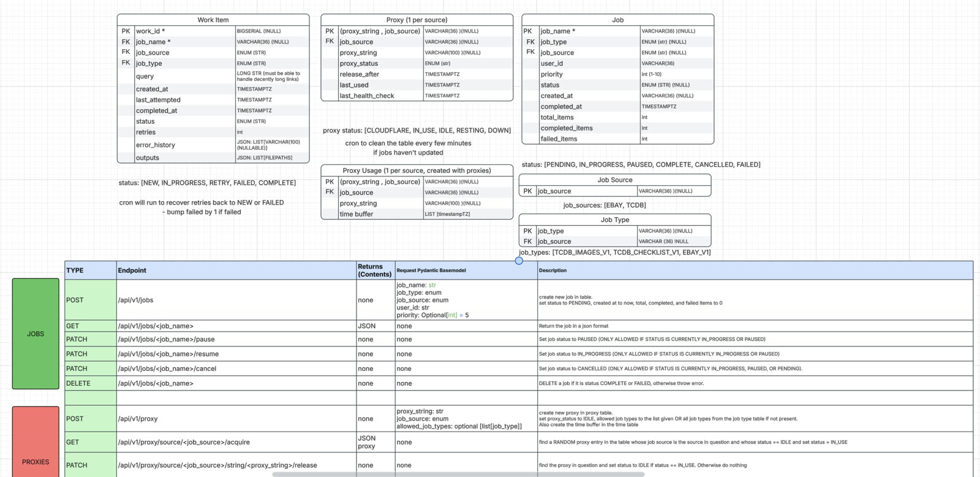Select the query field in Work Item
Screen dimensions: 980x477
point(185,76)
